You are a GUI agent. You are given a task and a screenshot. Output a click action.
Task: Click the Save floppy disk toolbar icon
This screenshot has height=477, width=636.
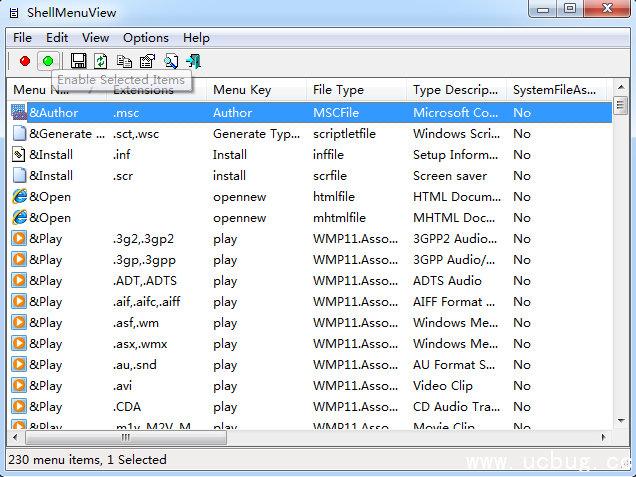78,61
